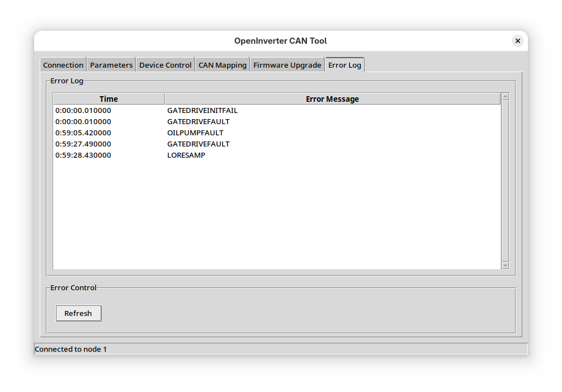Open the Parameters tab
This screenshot has height=392, width=562.
111,65
